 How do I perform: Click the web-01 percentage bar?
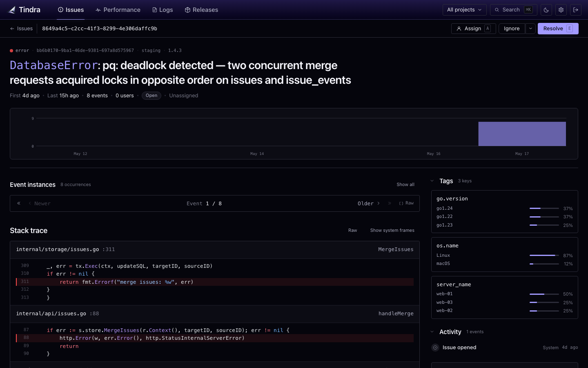click(x=544, y=294)
